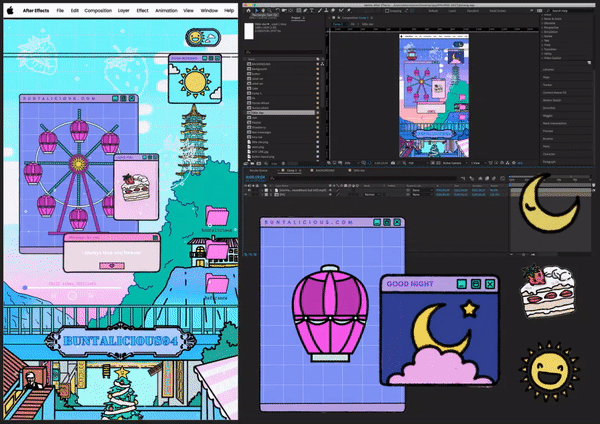Open the upper pink folder icon

point(215,215)
